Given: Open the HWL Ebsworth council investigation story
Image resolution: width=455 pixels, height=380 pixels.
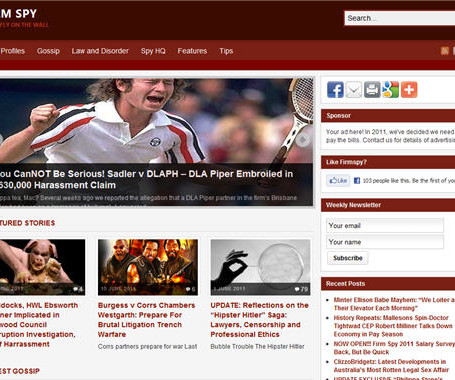Looking at the screenshot, I should (39, 324).
